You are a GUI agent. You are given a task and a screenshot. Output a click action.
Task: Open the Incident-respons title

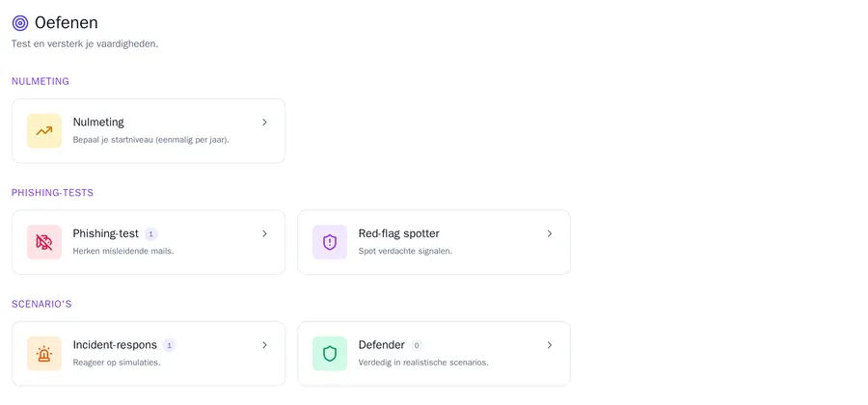point(115,344)
